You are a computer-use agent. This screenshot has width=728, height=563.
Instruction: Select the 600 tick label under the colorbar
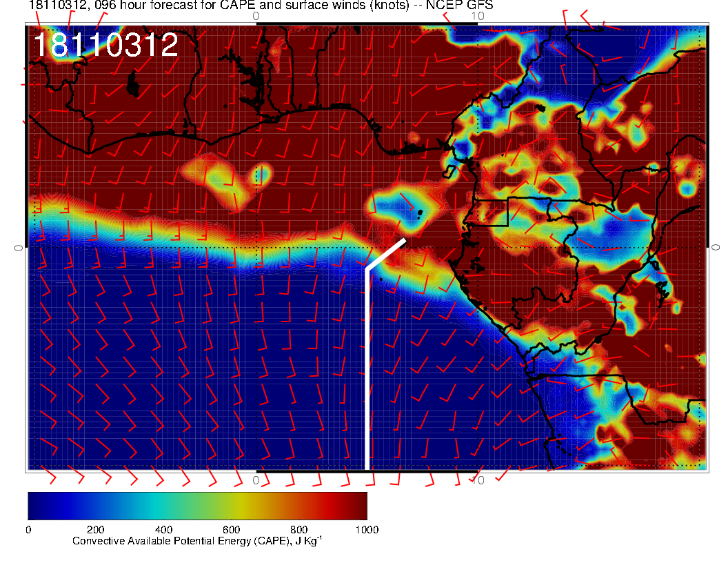(230, 530)
